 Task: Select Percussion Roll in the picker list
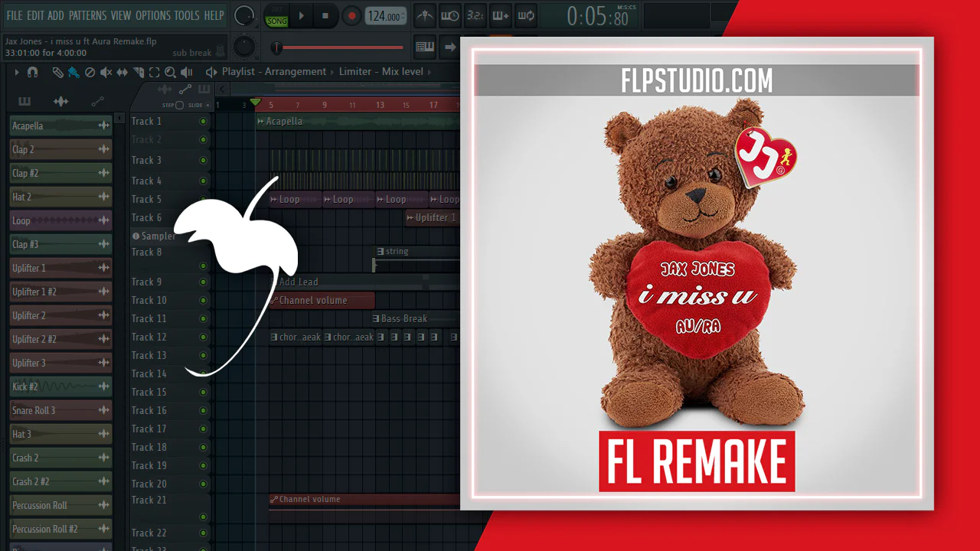pos(61,506)
